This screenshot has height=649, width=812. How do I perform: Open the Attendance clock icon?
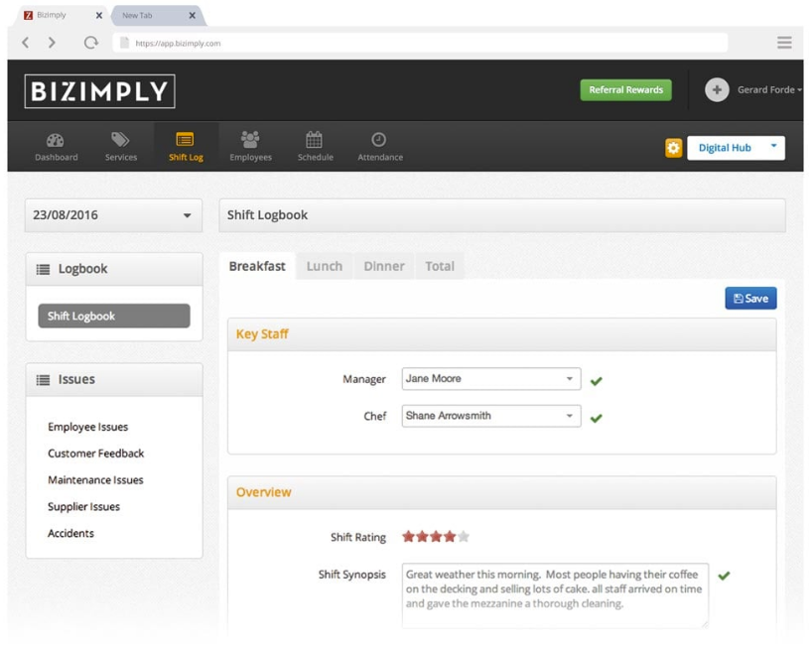[x=379, y=141]
